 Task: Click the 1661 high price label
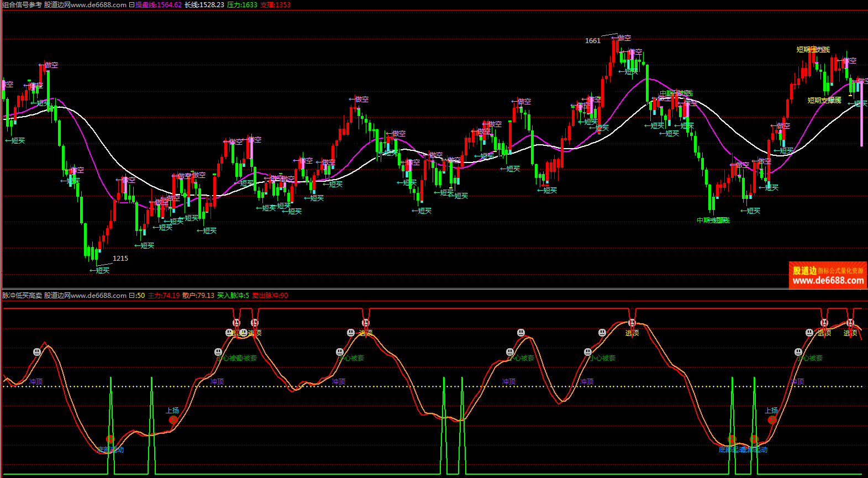[x=592, y=41]
